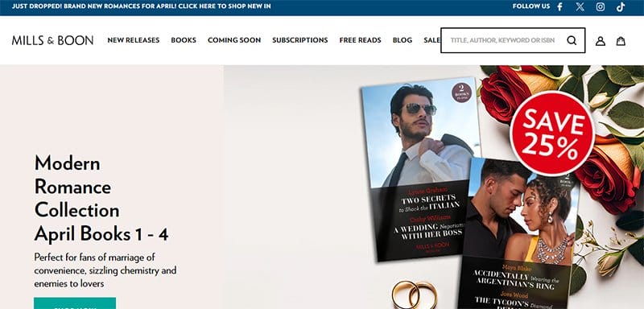
Task: Click the Accidentally Wearing the Argentinian's Ring cover
Action: [x=519, y=234]
